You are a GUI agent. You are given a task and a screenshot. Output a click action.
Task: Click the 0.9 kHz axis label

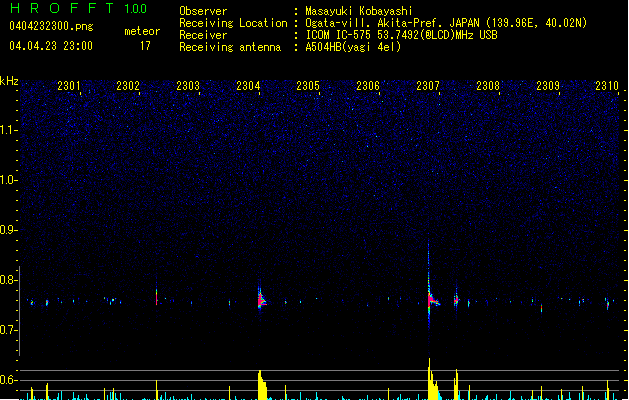[x=9, y=230]
